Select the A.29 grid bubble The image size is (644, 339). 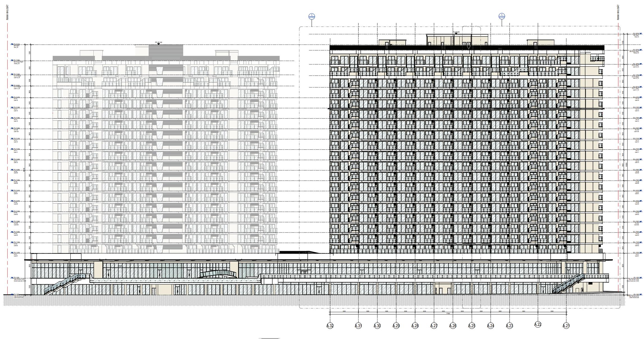click(x=396, y=326)
